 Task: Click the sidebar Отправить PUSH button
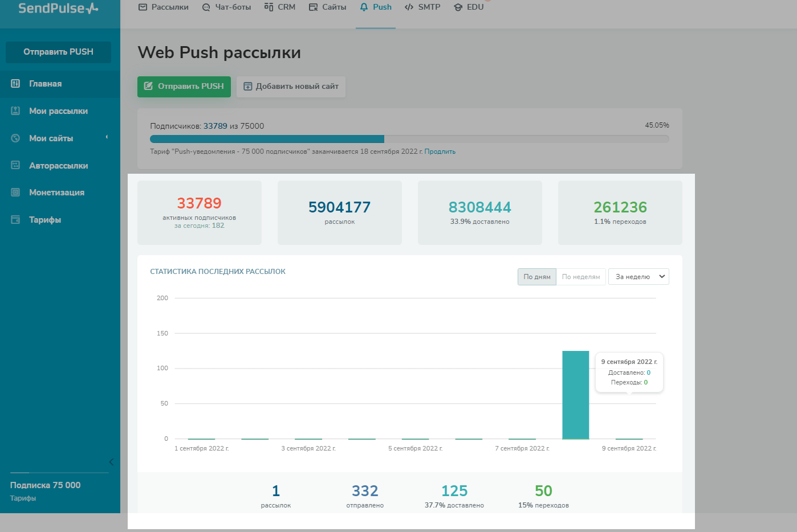click(x=58, y=52)
